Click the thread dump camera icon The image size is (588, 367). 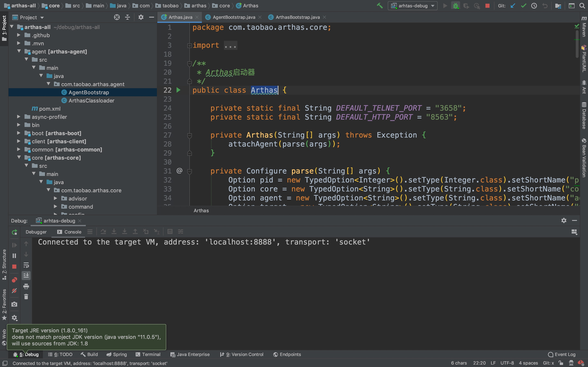[14, 304]
